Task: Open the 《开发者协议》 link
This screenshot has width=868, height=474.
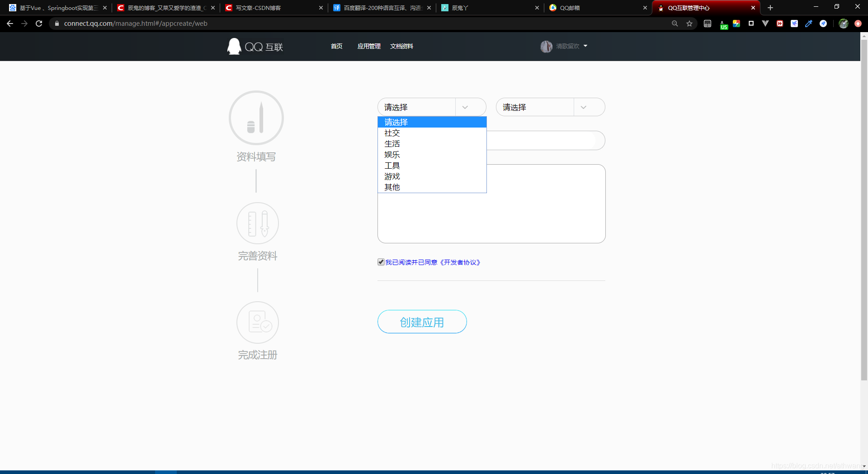Action: (x=460, y=262)
